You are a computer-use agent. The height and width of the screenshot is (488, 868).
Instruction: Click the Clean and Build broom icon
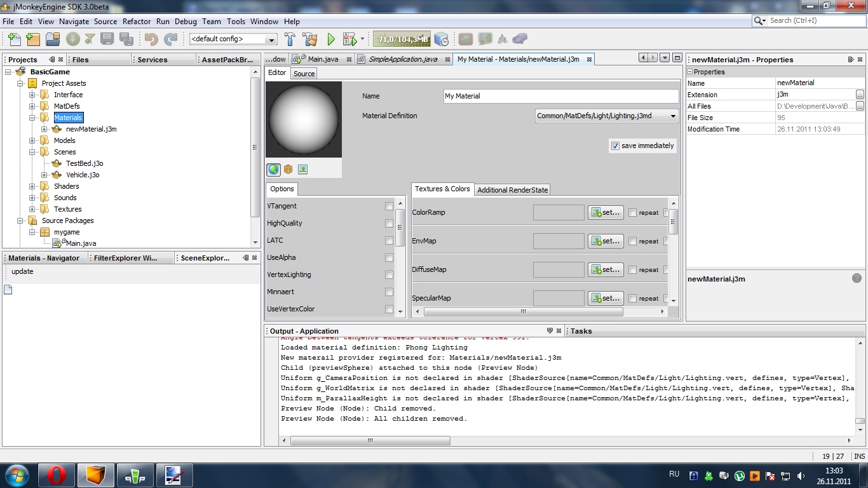pos(309,39)
